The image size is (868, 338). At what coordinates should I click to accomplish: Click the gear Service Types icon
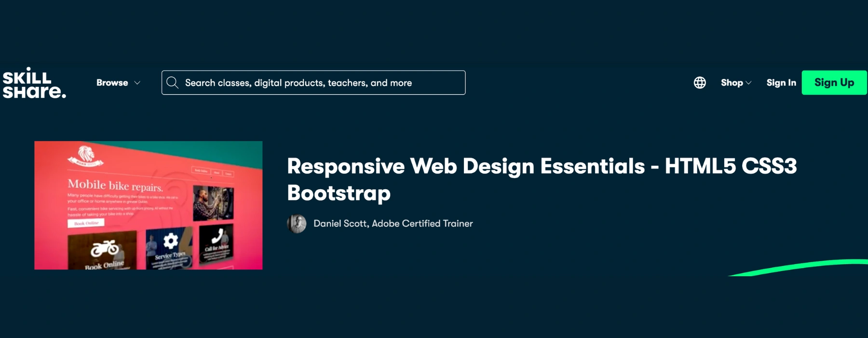pyautogui.click(x=170, y=241)
